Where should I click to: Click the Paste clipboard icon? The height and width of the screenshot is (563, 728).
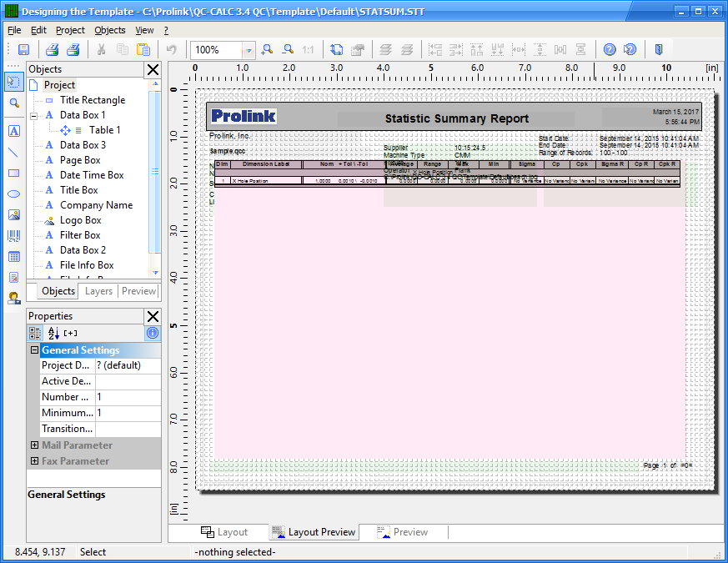coord(143,50)
